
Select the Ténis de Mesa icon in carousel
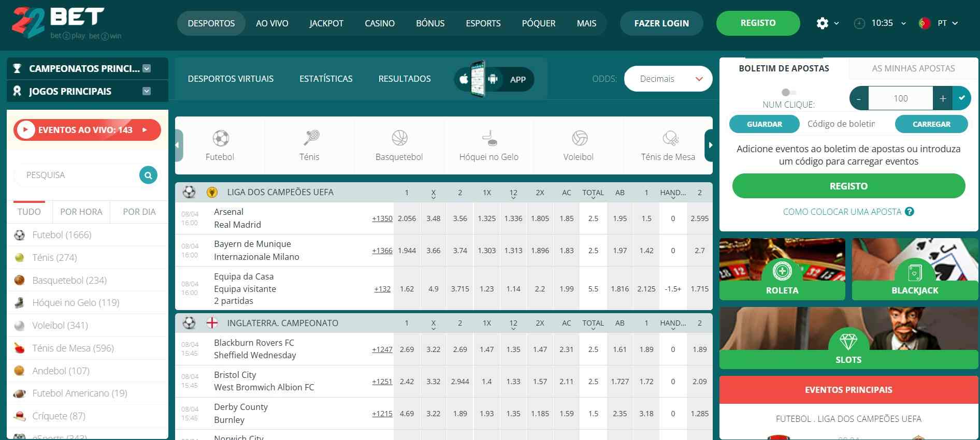pos(670,138)
